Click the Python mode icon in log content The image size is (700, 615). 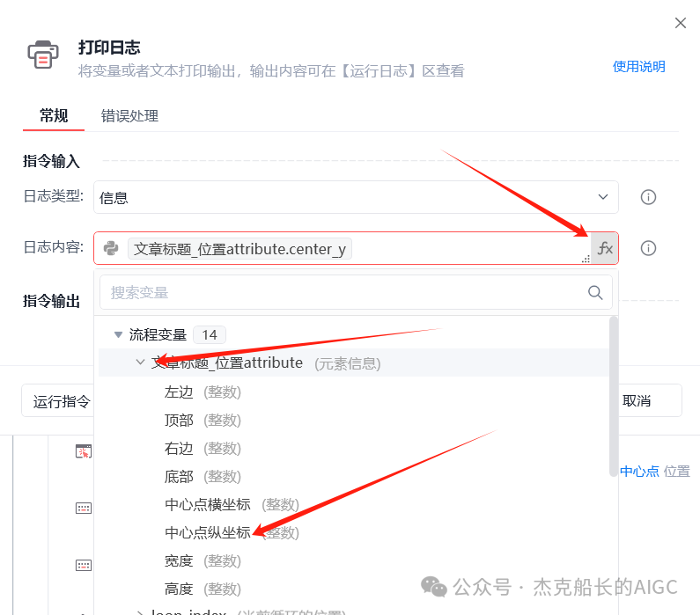tap(111, 248)
